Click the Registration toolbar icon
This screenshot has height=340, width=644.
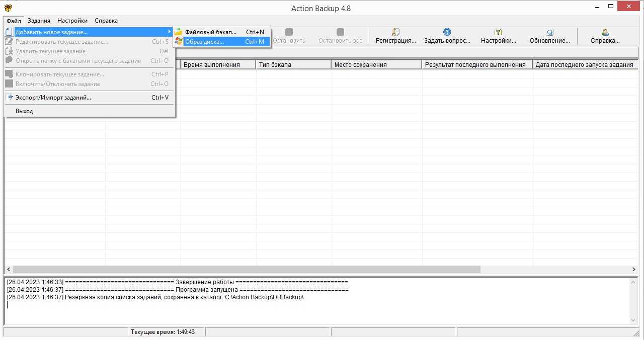pos(396,32)
